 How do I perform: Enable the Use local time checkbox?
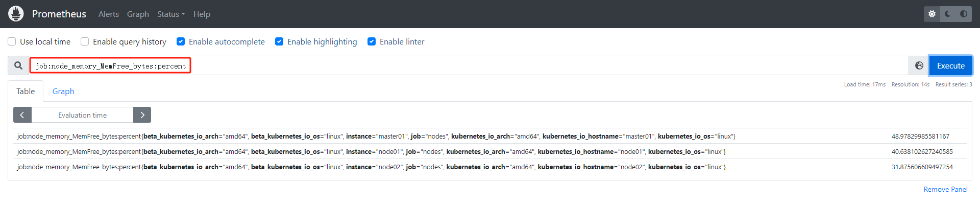tap(12, 41)
